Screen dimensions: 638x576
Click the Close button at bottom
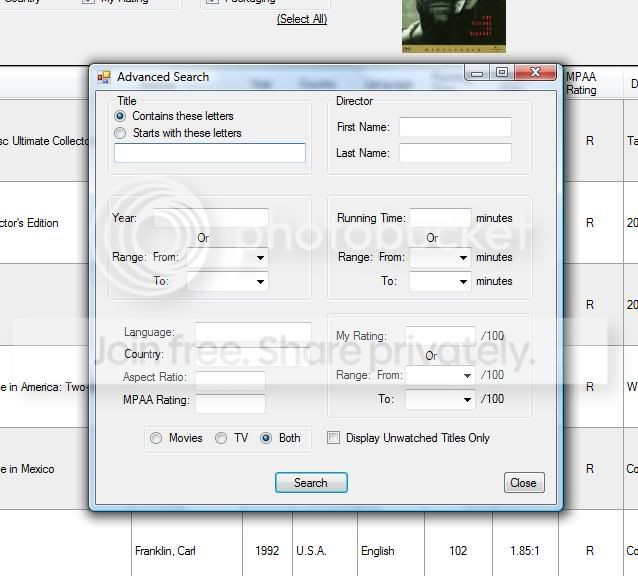[x=523, y=482]
